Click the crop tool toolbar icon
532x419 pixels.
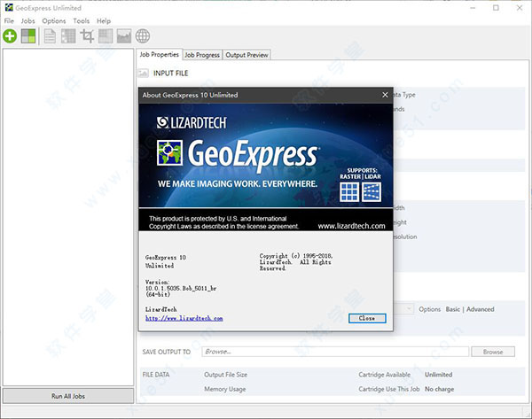click(87, 35)
